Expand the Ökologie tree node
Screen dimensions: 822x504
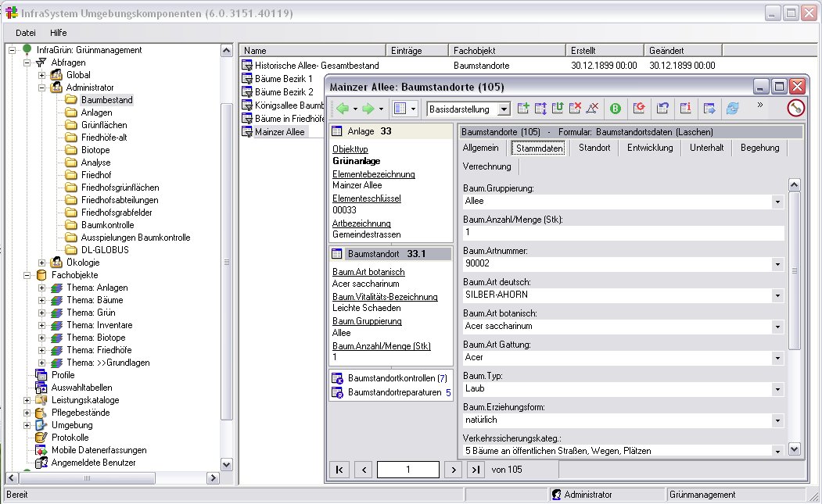42,263
